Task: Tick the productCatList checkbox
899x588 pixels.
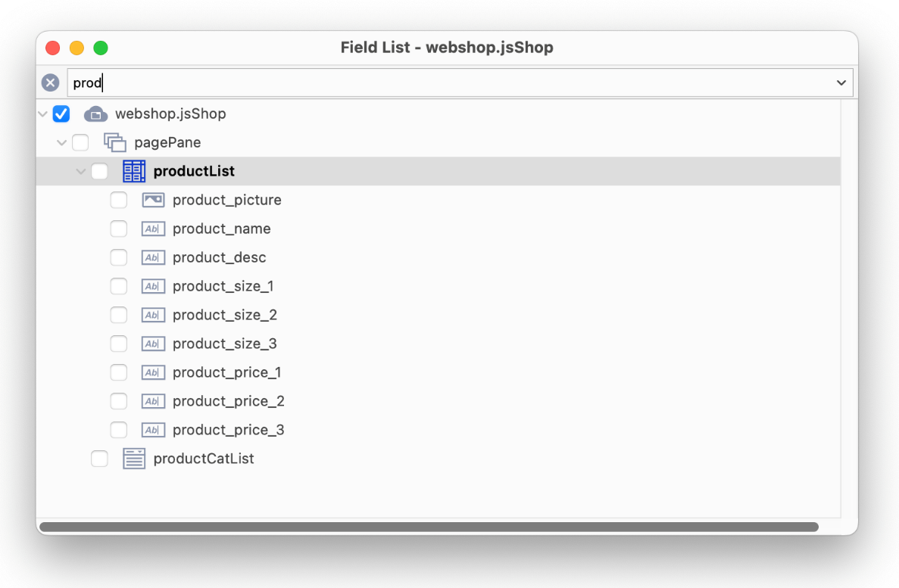Action: coord(99,459)
